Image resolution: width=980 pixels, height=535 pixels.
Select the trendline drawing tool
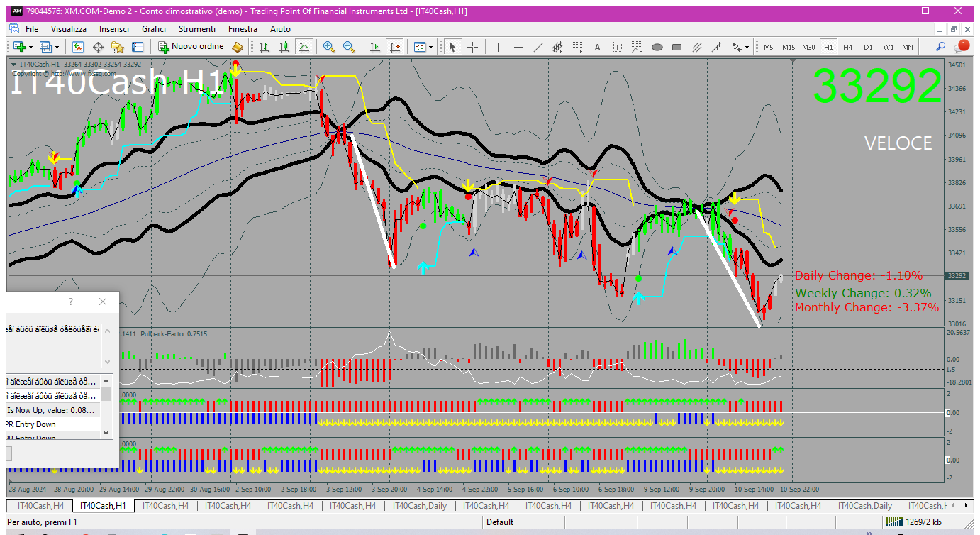538,47
